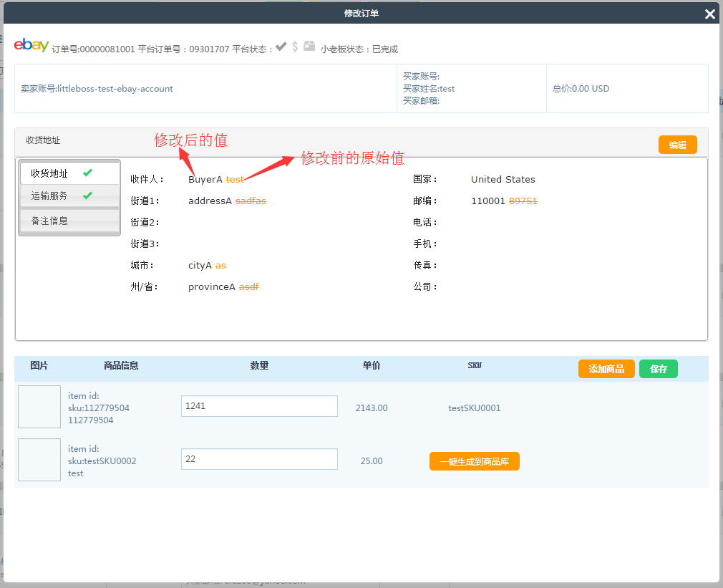The width and height of the screenshot is (723, 588).
Task: Close the 修改订单 dialog with X
Action: [x=709, y=14]
